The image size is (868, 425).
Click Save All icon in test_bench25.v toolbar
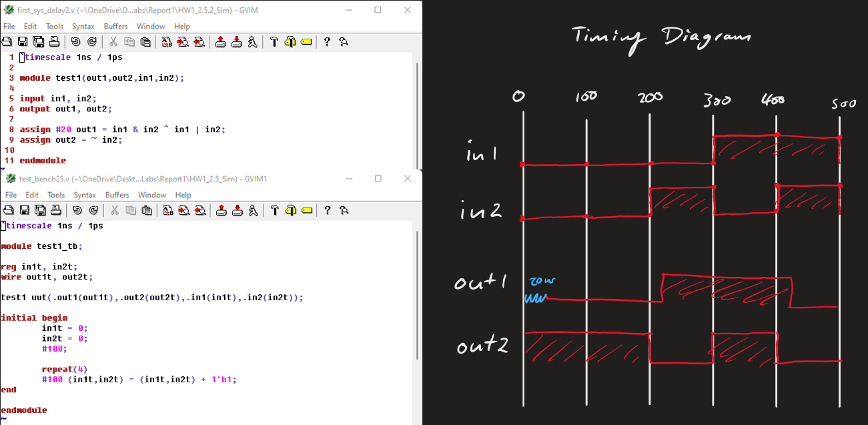click(39, 211)
